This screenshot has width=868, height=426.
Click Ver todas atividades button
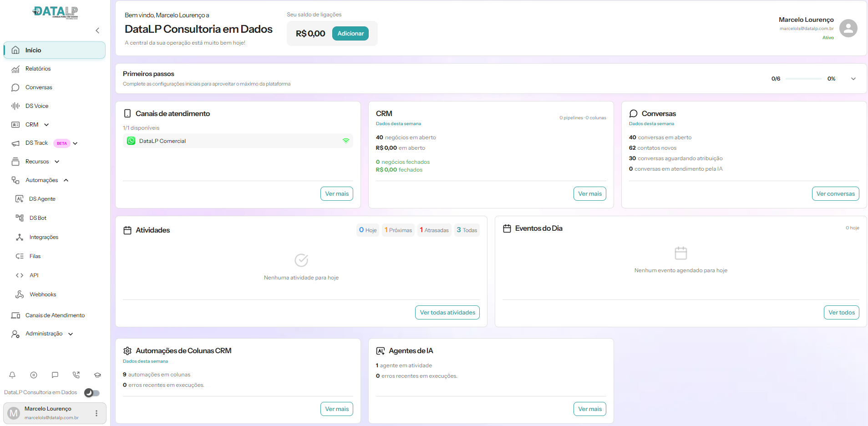[x=447, y=313]
